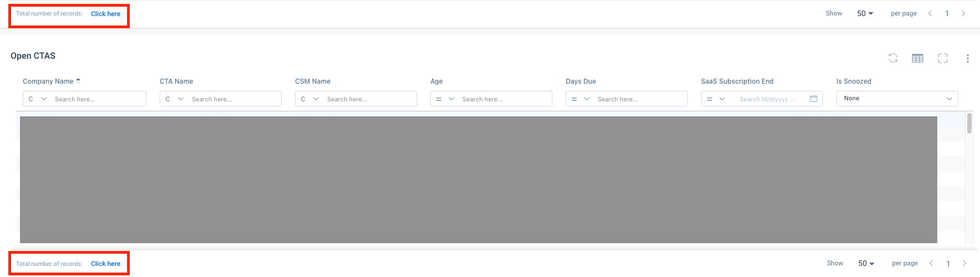
Task: Select page 1 in bottom pagination
Action: (948, 263)
